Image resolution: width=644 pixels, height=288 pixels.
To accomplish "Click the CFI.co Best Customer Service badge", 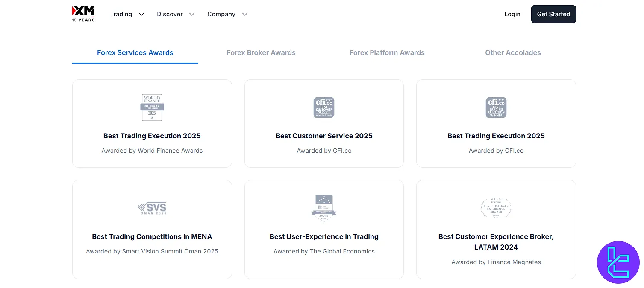I will (x=324, y=108).
